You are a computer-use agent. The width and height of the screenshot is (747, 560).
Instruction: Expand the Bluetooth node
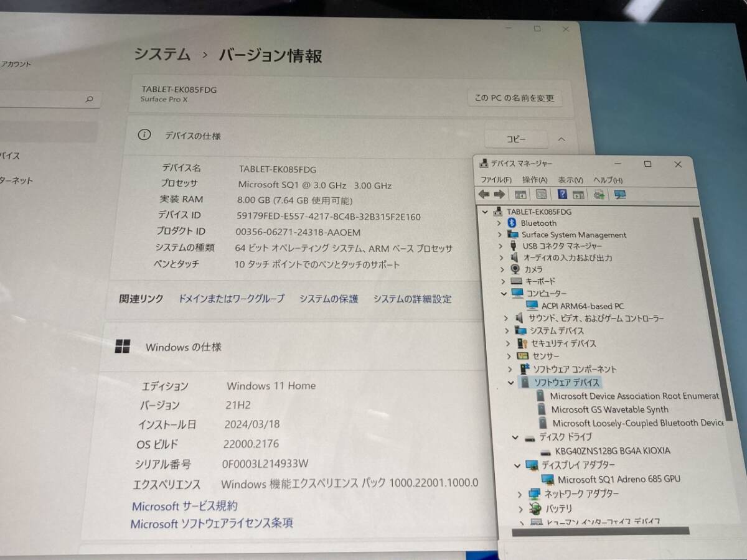pyautogui.click(x=499, y=223)
